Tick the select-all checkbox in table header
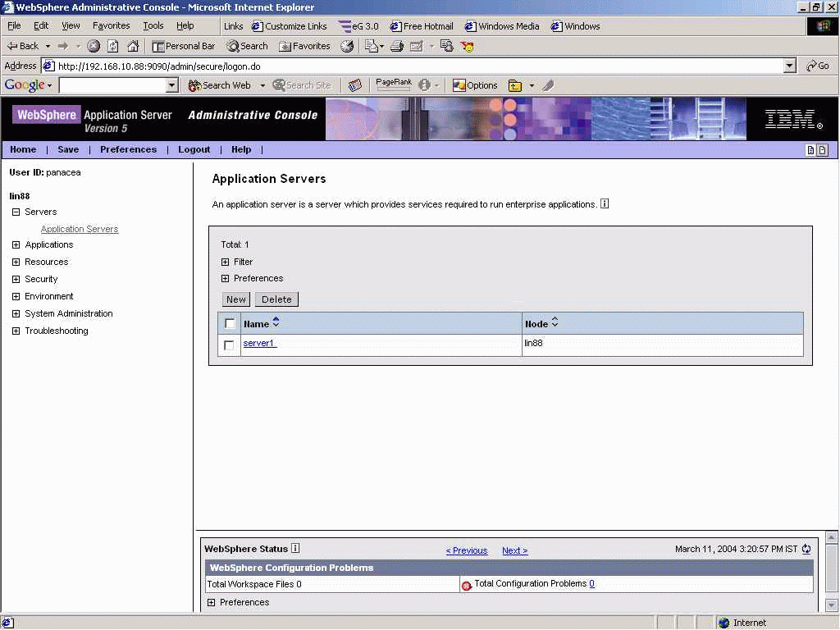840x630 pixels. (230, 323)
